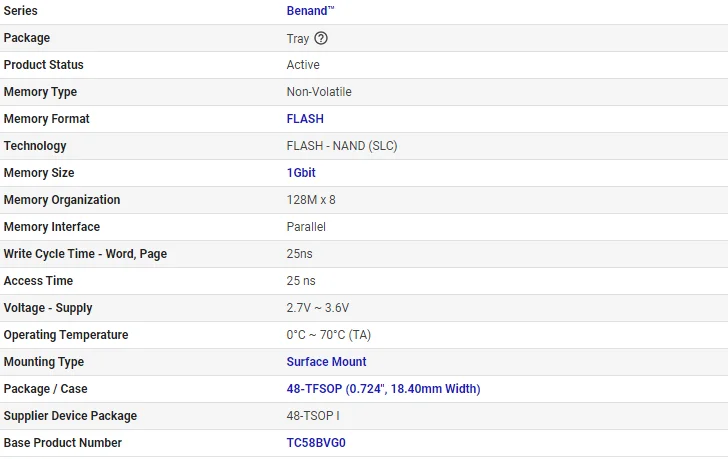Screen dimensions: 728x459
Task: Open the TC58BVG0 base product link
Action: coord(316,443)
